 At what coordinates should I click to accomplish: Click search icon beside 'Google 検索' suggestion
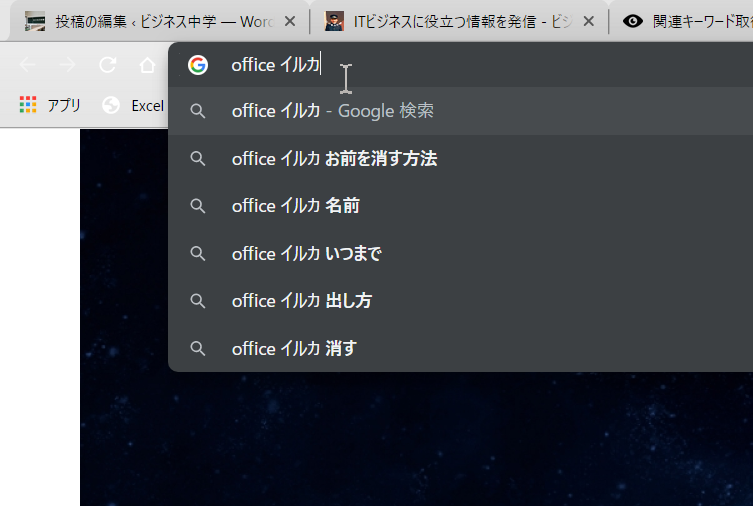pyautogui.click(x=198, y=111)
